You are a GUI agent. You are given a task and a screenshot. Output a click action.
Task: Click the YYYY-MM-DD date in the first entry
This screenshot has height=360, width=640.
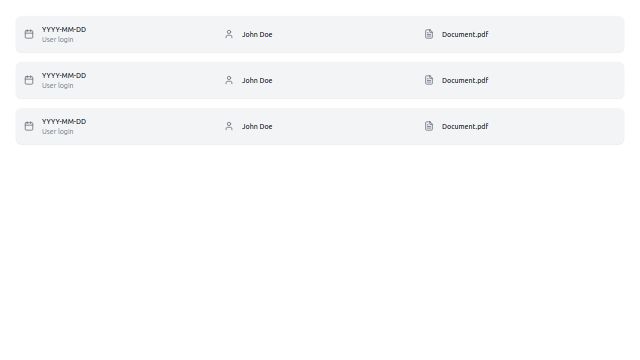(x=64, y=29)
